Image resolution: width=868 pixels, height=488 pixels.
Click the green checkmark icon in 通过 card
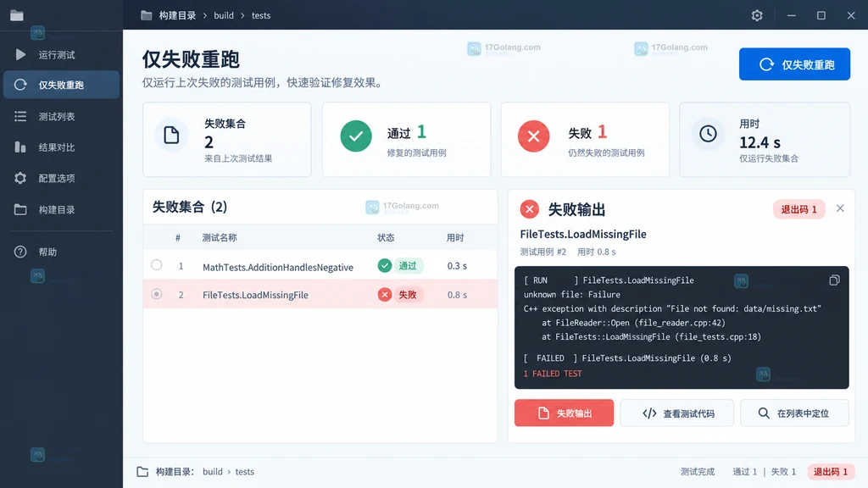[x=356, y=136]
